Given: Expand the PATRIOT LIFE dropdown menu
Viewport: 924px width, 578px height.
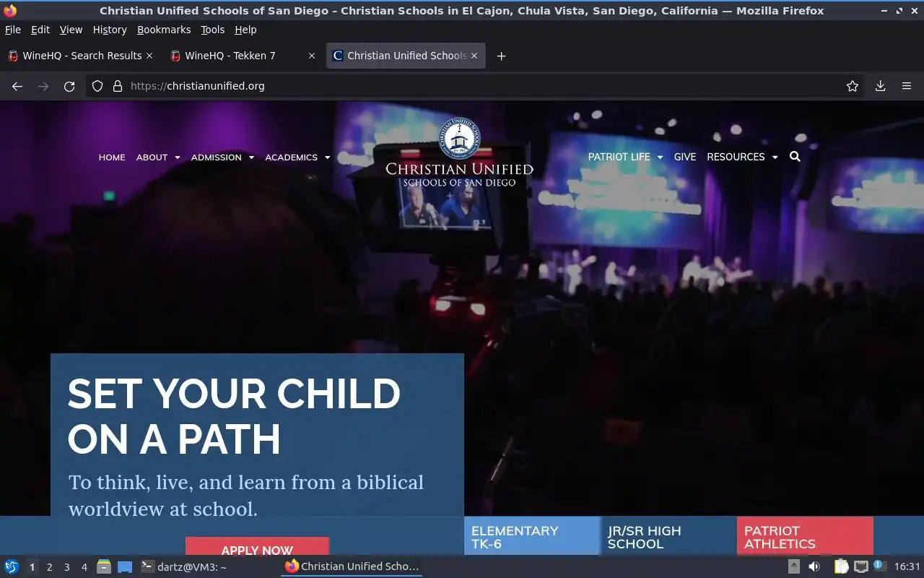Looking at the screenshot, I should [625, 157].
